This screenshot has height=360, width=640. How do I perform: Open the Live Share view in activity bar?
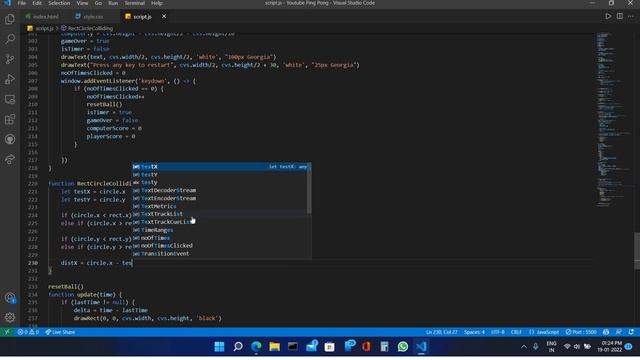point(10,159)
